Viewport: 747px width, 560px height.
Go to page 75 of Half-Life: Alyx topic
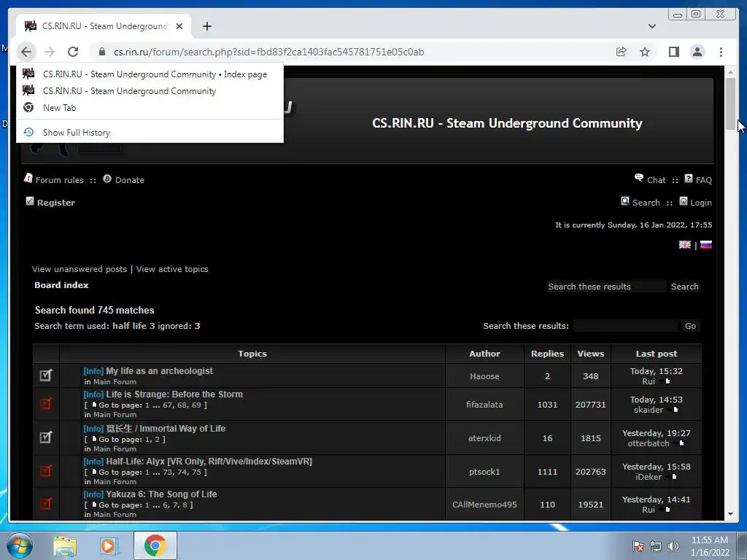click(196, 472)
